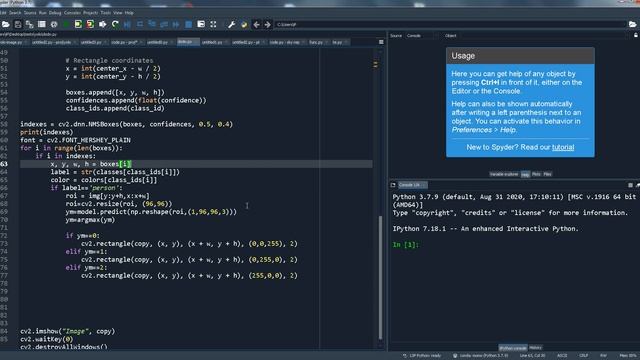Open the Run menu
Viewport: 640px width, 360px height.
(42, 13)
